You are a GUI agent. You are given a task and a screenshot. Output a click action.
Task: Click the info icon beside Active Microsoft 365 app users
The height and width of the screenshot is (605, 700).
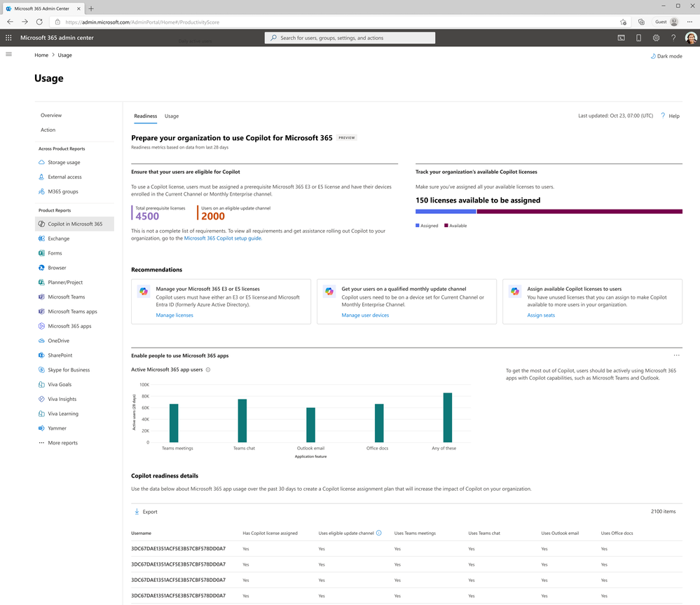[x=208, y=369]
